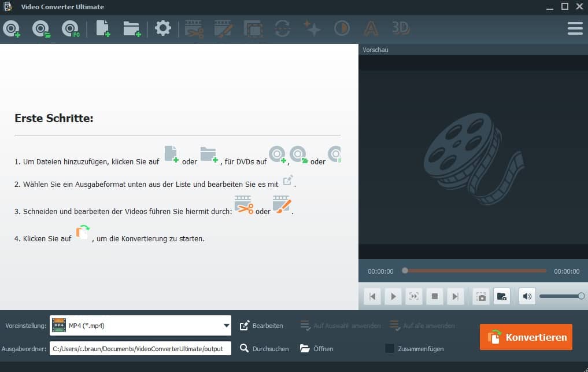Open the hamburger main menu
Image resolution: width=588 pixels, height=372 pixels.
coord(575,28)
